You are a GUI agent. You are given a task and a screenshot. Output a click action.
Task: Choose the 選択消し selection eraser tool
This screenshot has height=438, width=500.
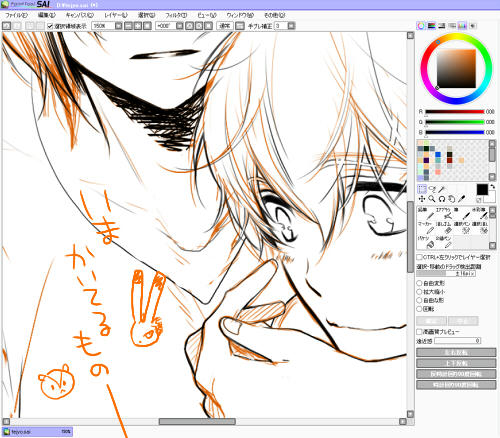[480, 228]
